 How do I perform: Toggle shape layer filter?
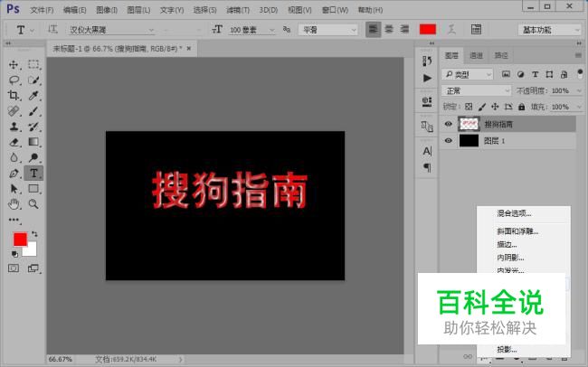click(x=549, y=74)
